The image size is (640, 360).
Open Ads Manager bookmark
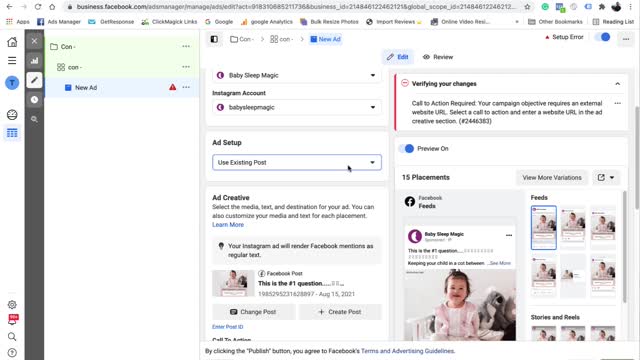click(x=59, y=22)
